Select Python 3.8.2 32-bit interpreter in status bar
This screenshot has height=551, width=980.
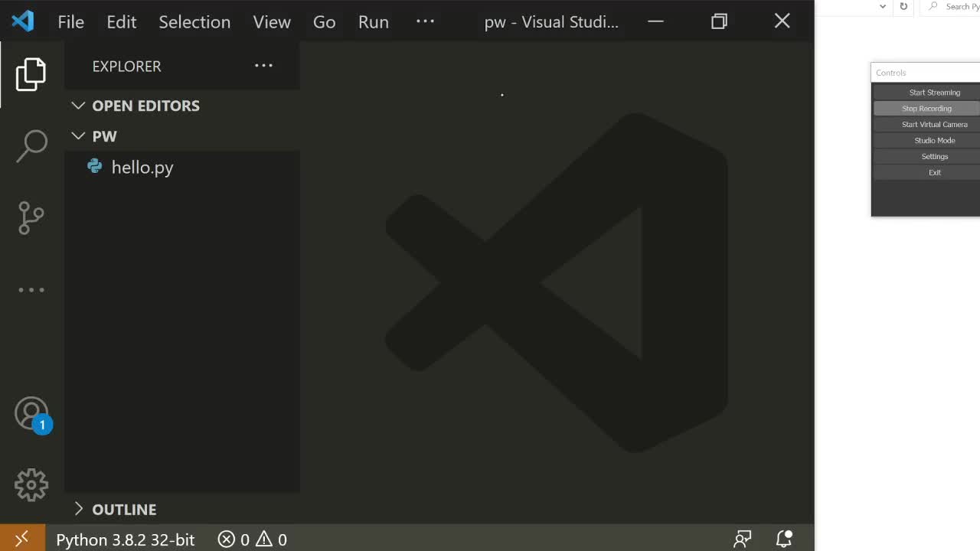(126, 540)
